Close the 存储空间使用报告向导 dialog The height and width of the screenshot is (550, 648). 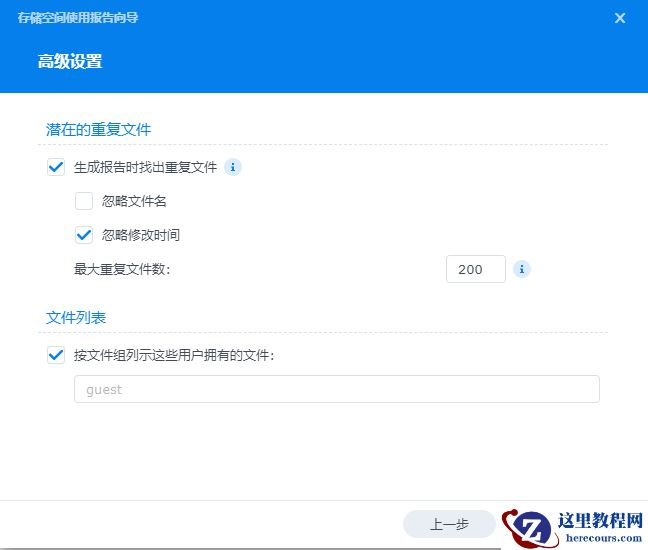(619, 18)
